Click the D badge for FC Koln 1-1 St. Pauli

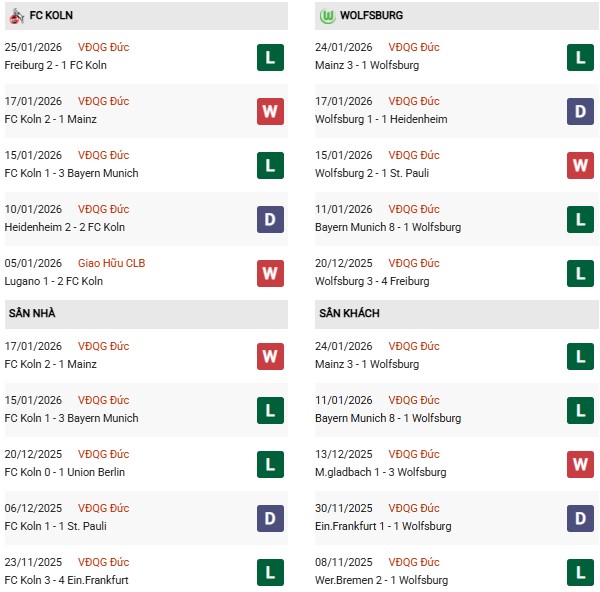coord(269,518)
